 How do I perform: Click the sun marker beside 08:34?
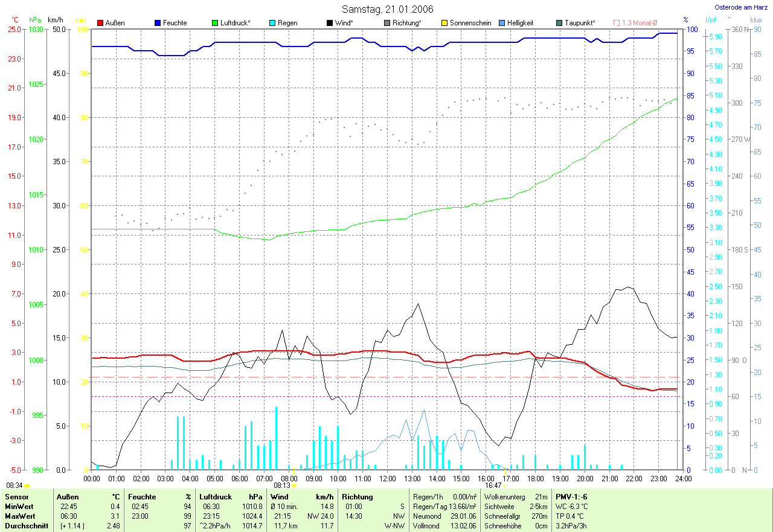tap(27, 486)
